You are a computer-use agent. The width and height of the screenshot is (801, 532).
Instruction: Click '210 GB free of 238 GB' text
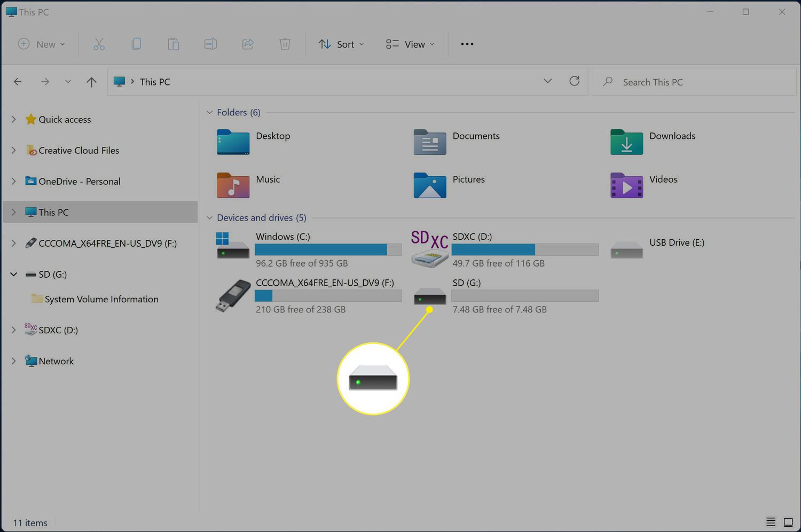[x=301, y=309]
